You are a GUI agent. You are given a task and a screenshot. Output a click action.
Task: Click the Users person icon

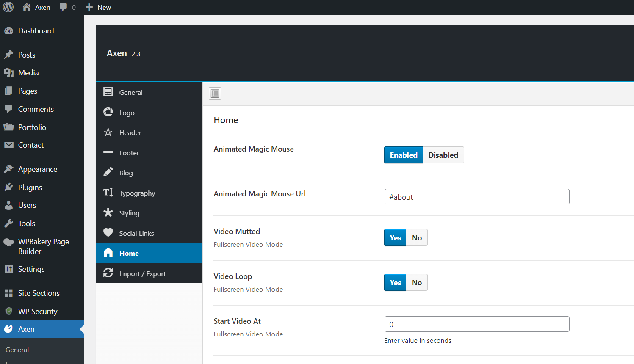coord(8,205)
